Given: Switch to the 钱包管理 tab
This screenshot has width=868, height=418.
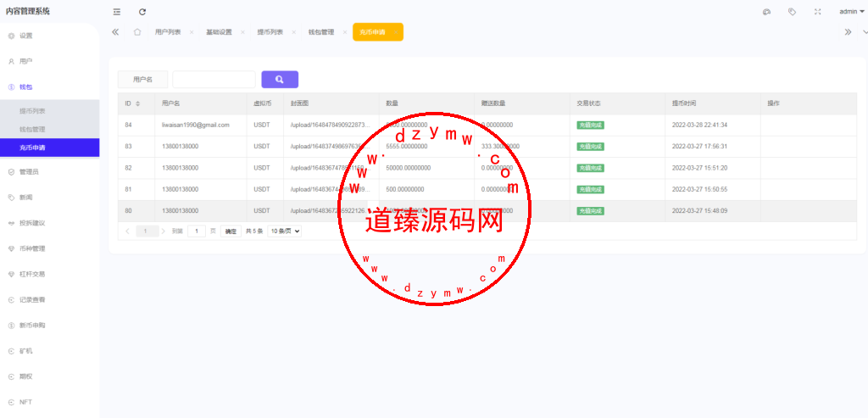Looking at the screenshot, I should (321, 32).
